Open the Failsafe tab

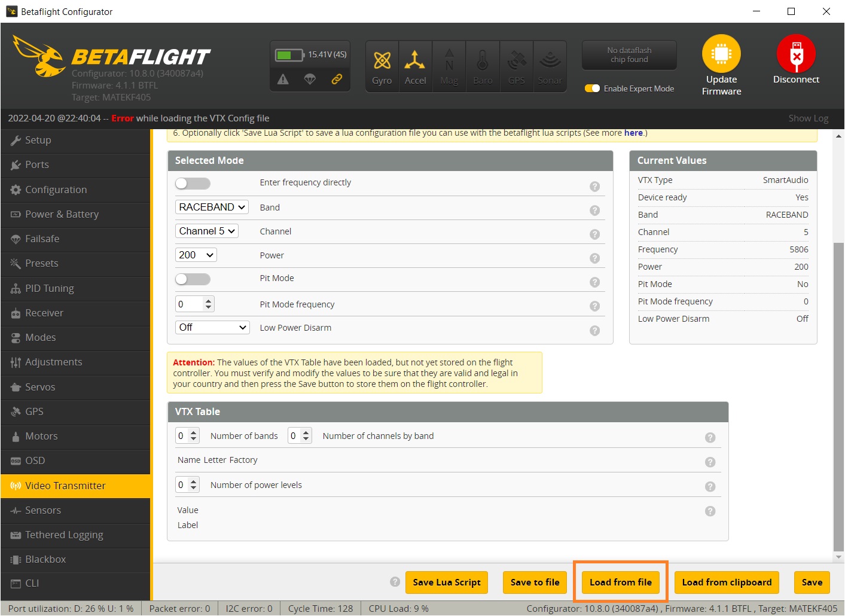(75, 239)
